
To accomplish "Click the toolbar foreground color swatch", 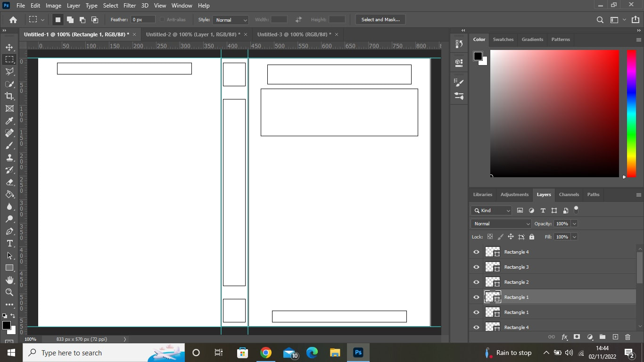I will (x=7, y=325).
